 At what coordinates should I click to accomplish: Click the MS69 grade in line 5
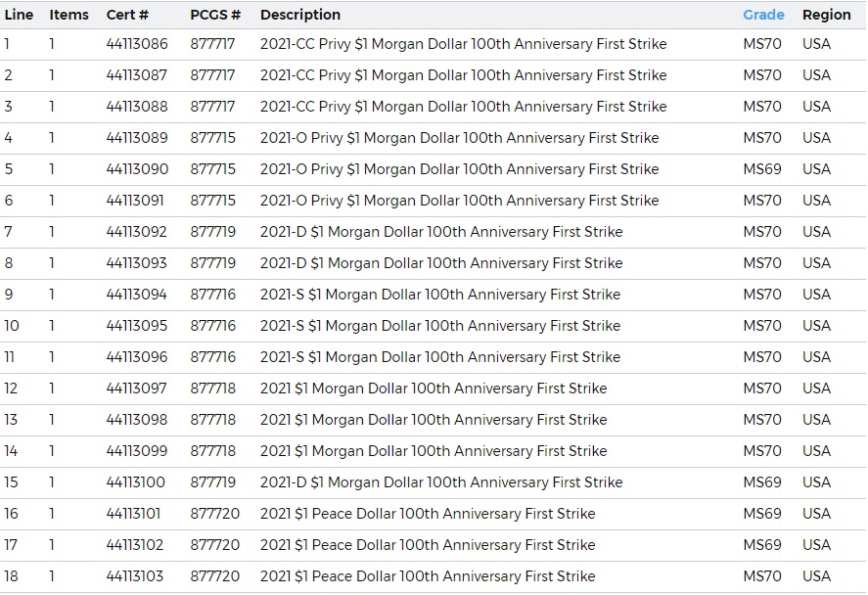coord(762,169)
